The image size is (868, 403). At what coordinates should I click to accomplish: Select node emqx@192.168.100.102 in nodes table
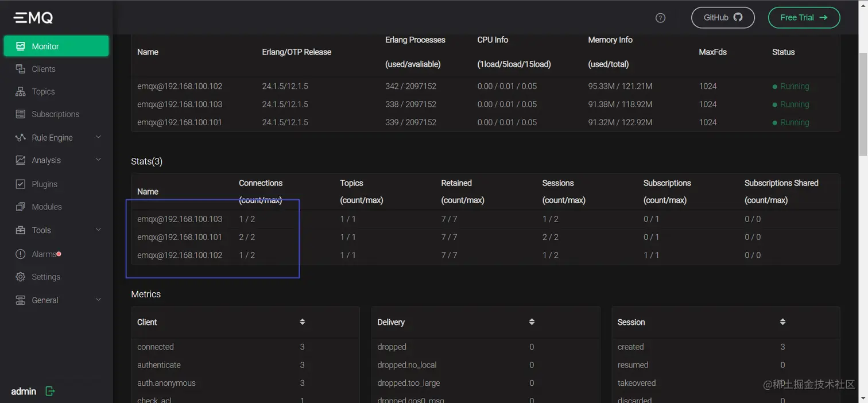pos(180,87)
